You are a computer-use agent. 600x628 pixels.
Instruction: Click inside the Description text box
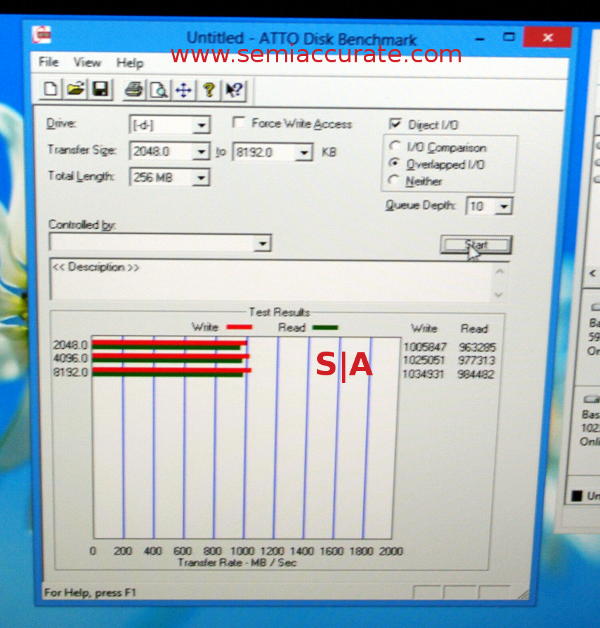click(270, 280)
